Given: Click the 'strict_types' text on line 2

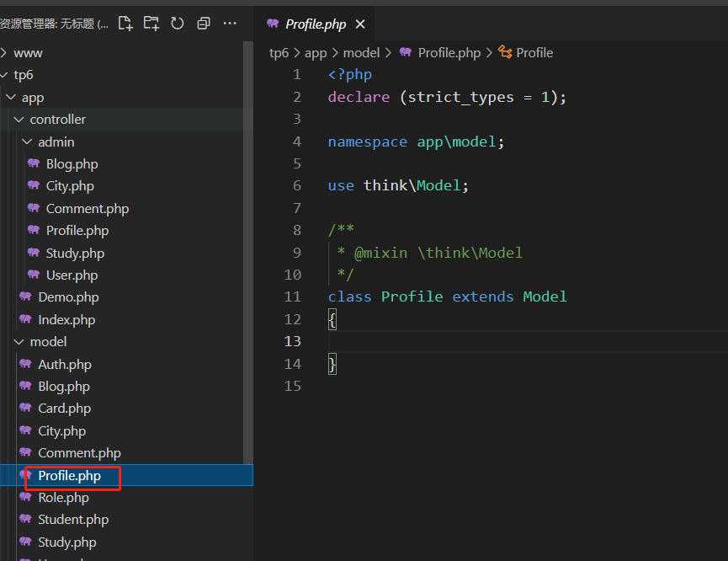Looking at the screenshot, I should tap(460, 97).
